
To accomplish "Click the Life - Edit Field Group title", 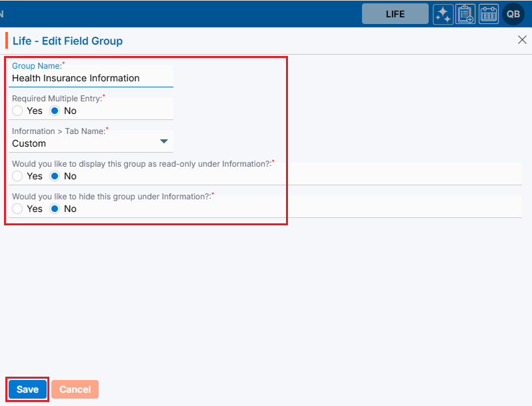I will tap(67, 41).
